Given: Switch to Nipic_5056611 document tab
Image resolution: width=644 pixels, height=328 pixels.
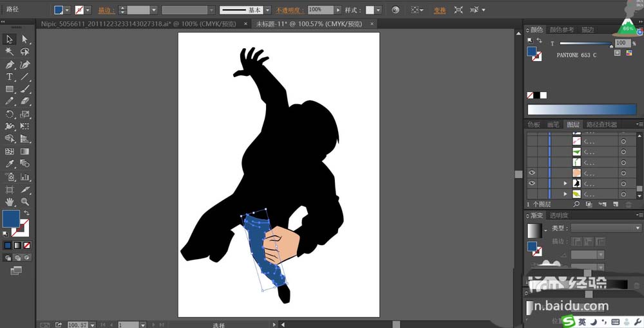Looking at the screenshot, I should [138, 24].
